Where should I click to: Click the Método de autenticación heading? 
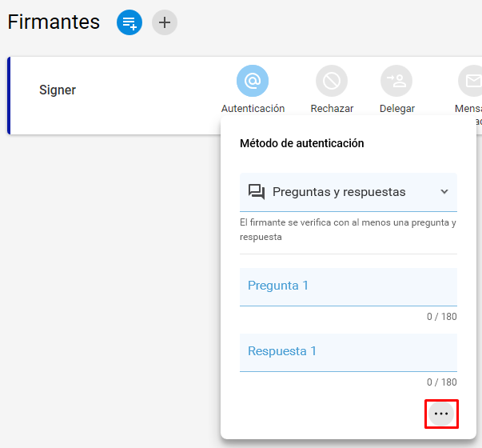302,143
